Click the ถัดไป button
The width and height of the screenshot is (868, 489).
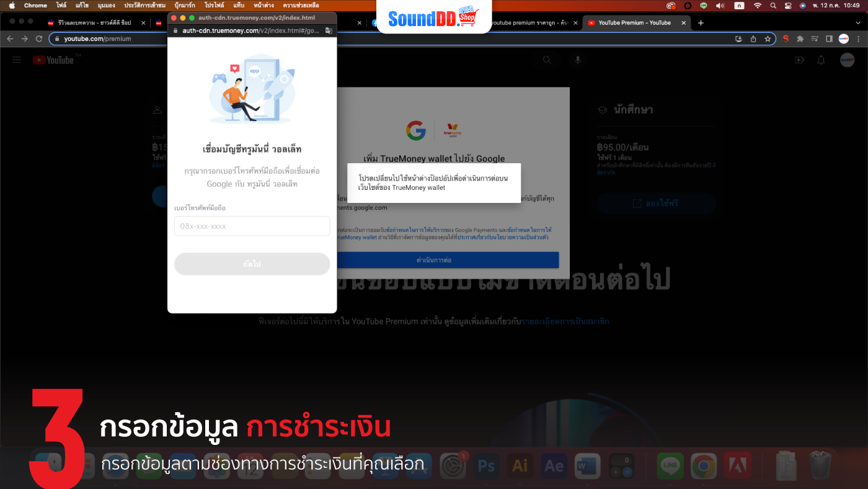[252, 264]
